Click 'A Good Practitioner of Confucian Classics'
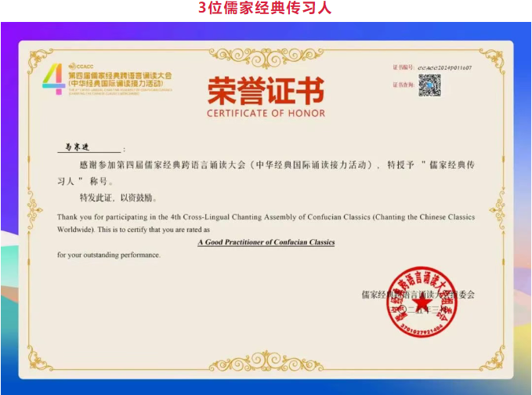This screenshot has width=532, height=395. 266,242
